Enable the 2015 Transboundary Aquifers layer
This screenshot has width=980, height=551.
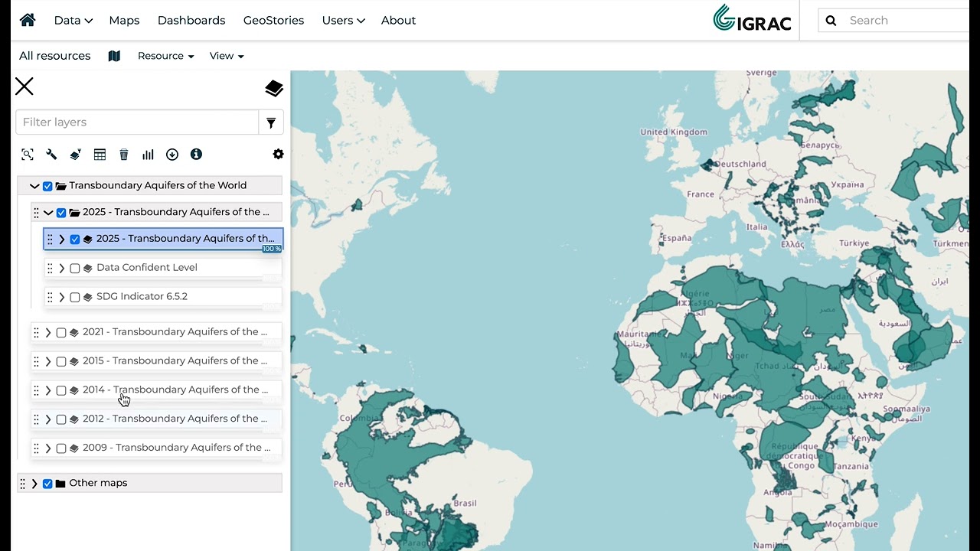61,361
